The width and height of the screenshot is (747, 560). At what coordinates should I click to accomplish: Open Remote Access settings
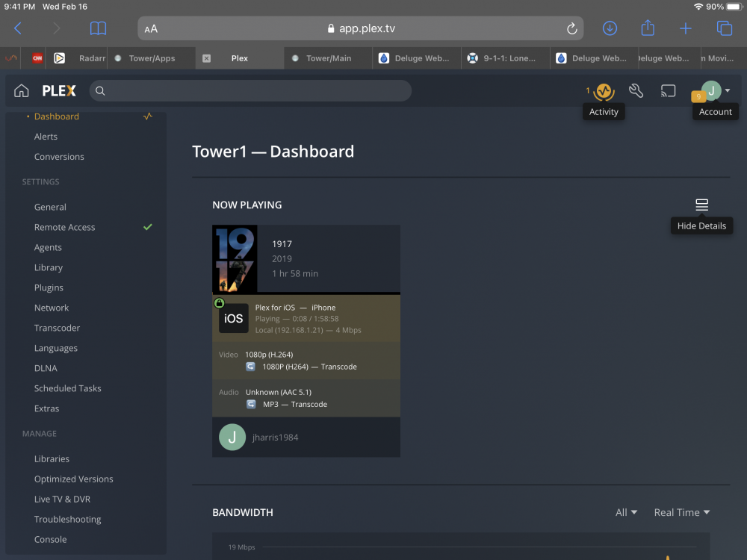64,227
